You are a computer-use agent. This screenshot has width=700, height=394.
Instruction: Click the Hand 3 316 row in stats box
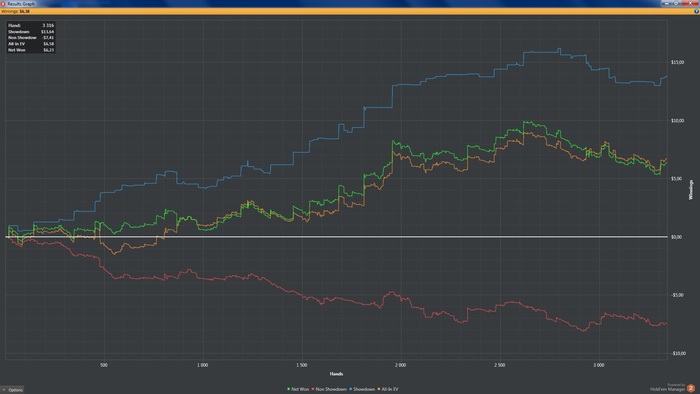click(x=31, y=25)
